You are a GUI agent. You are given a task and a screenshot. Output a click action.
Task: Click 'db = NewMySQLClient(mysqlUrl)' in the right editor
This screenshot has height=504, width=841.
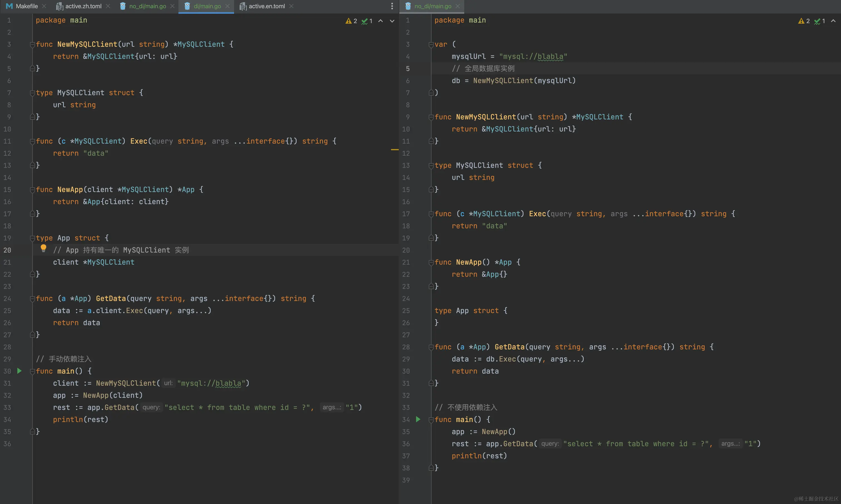(514, 81)
